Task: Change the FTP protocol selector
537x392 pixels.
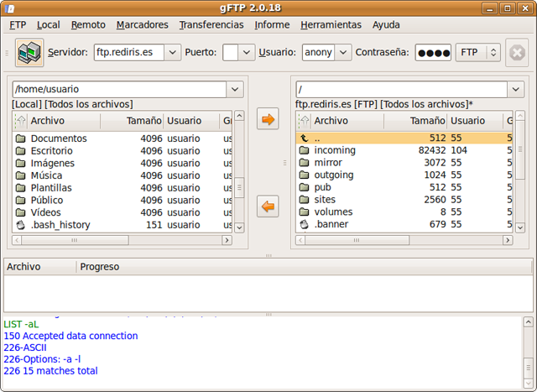Action: coord(477,53)
